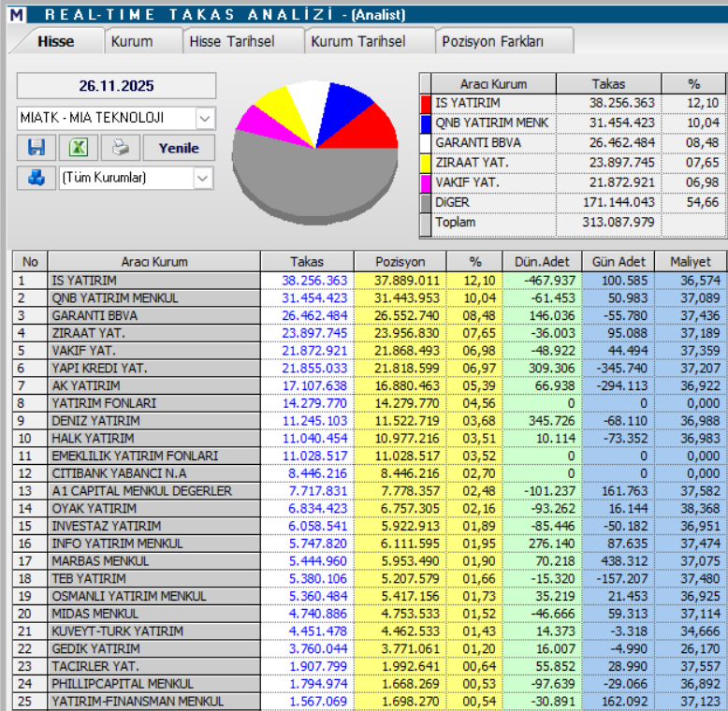728x711 pixels.
Task: Select the MIATK - MIA TEKNOLOJI combo field
Action: pyautogui.click(x=116, y=119)
